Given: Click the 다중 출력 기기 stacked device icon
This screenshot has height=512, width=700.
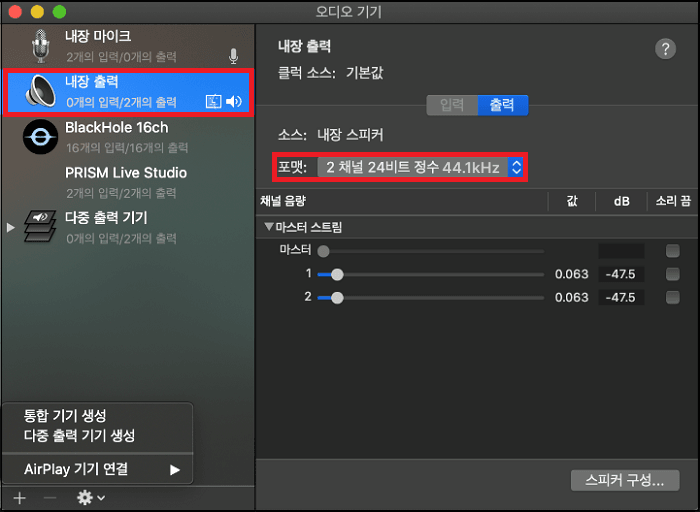Looking at the screenshot, I should tap(40, 226).
